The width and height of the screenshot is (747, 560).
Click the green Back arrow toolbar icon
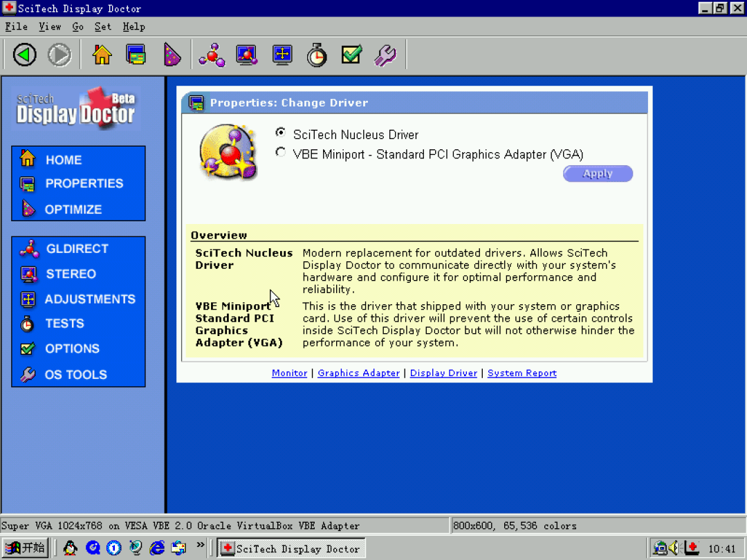click(25, 55)
